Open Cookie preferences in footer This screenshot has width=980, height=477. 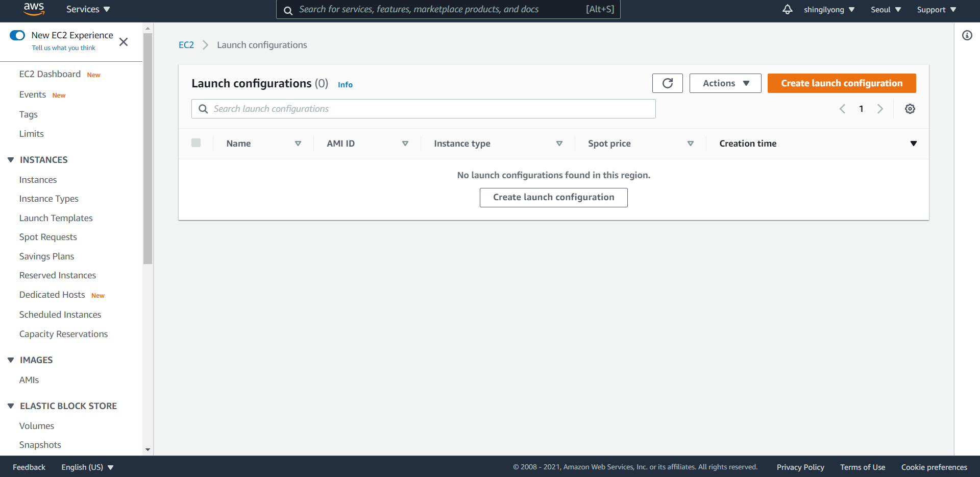934,467
